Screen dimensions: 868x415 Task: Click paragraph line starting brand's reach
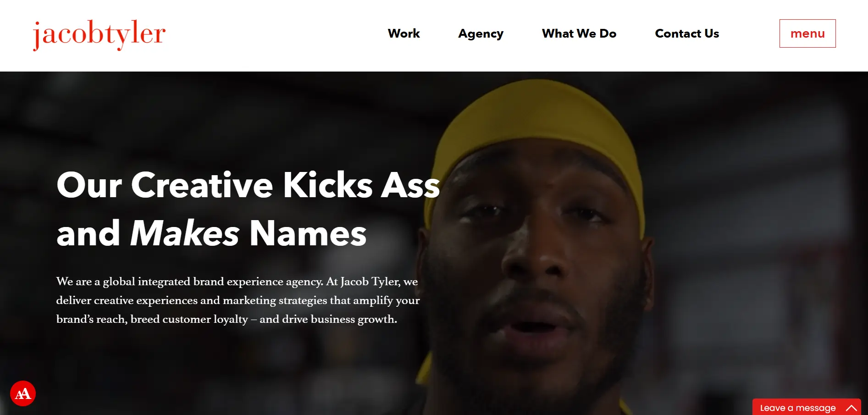tap(227, 319)
